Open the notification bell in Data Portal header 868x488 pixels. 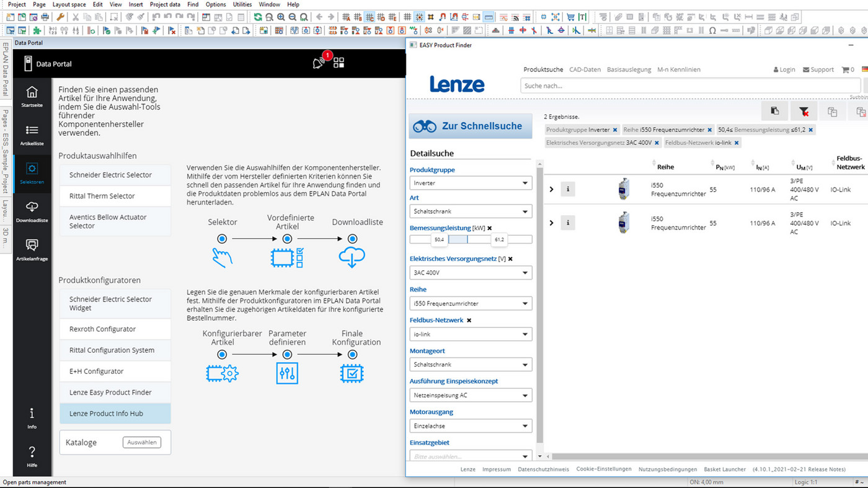pyautogui.click(x=318, y=62)
